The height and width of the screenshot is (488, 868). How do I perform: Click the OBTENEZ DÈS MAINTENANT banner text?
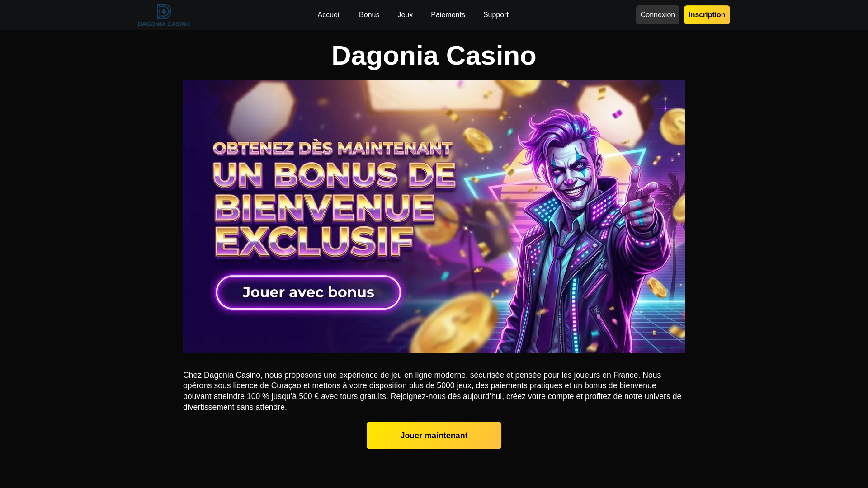click(x=332, y=148)
